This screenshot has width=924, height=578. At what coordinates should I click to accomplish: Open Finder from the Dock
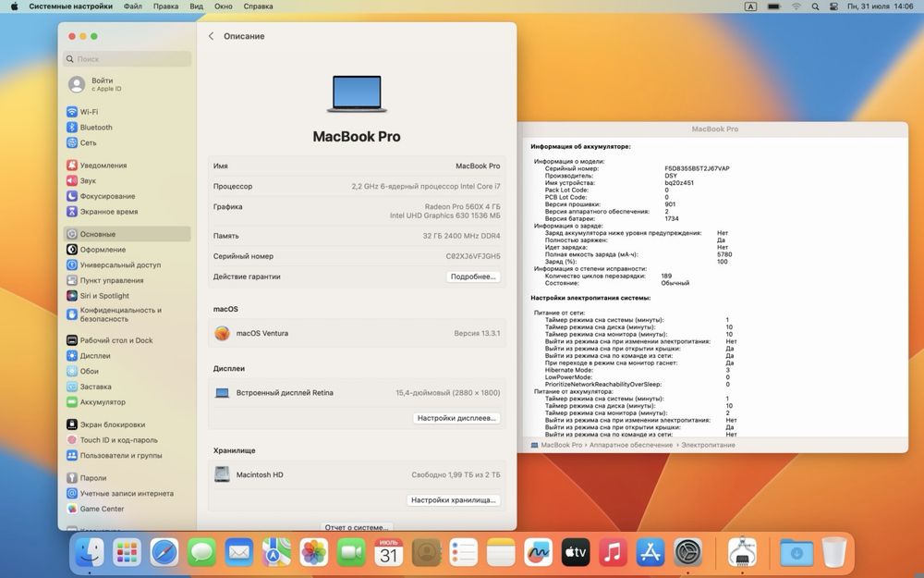tap(90, 553)
